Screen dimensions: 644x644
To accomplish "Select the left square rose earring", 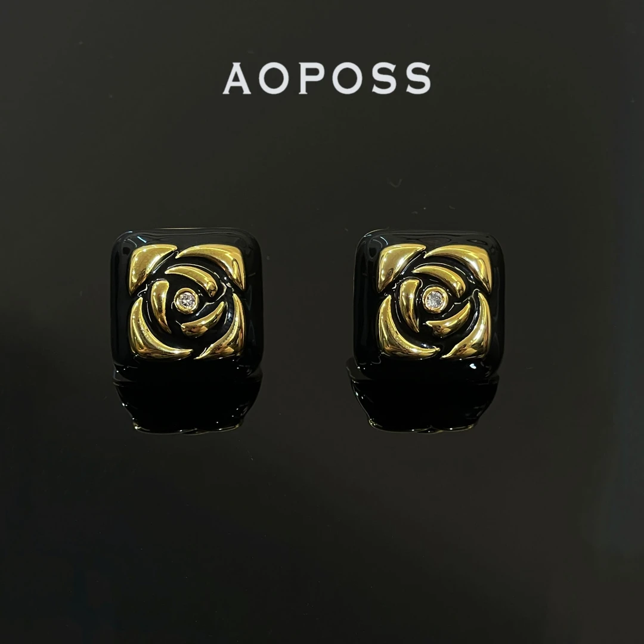I will click(187, 299).
